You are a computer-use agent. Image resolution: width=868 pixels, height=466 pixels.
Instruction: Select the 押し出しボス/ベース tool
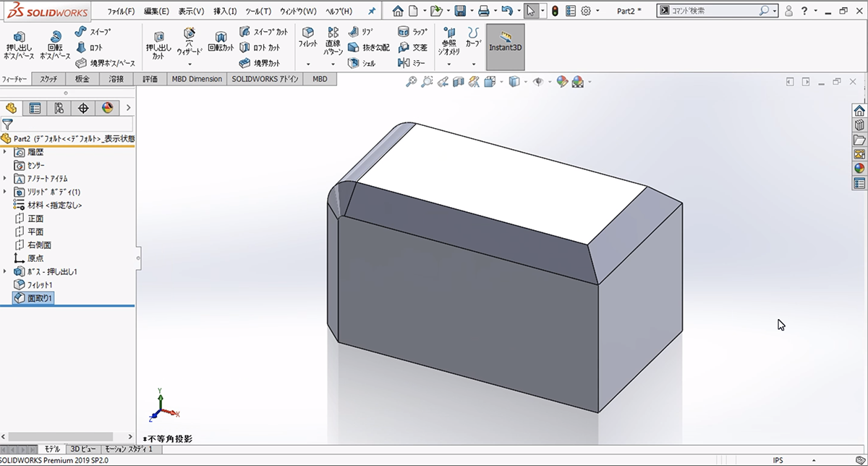(18, 43)
